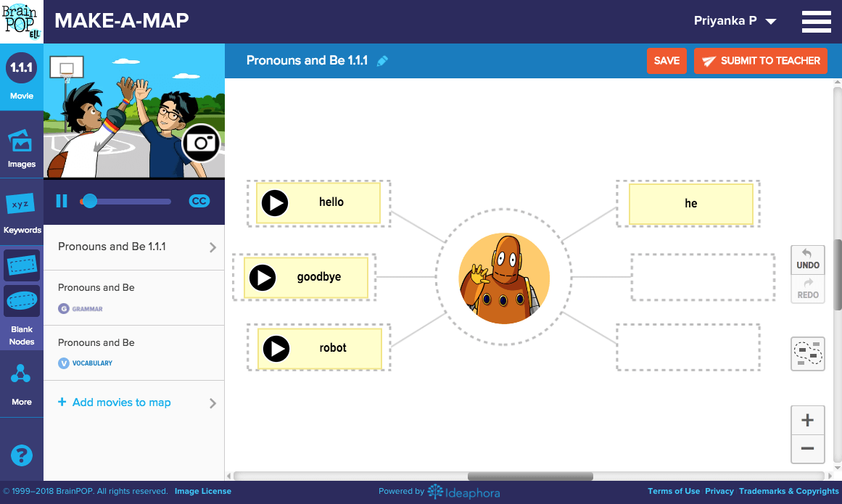Click the movie progress slider
Screen dimensions: 842x504
(x=127, y=201)
